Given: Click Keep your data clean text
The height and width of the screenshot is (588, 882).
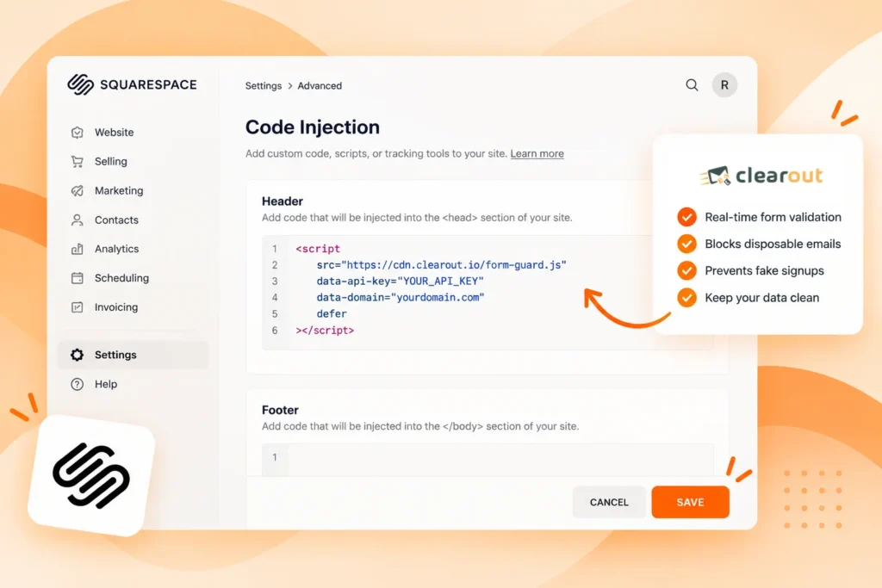Looking at the screenshot, I should pyautogui.click(x=762, y=297).
